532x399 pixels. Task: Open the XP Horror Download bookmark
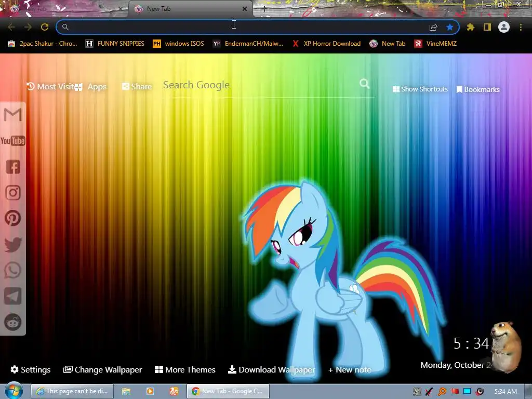pos(326,44)
